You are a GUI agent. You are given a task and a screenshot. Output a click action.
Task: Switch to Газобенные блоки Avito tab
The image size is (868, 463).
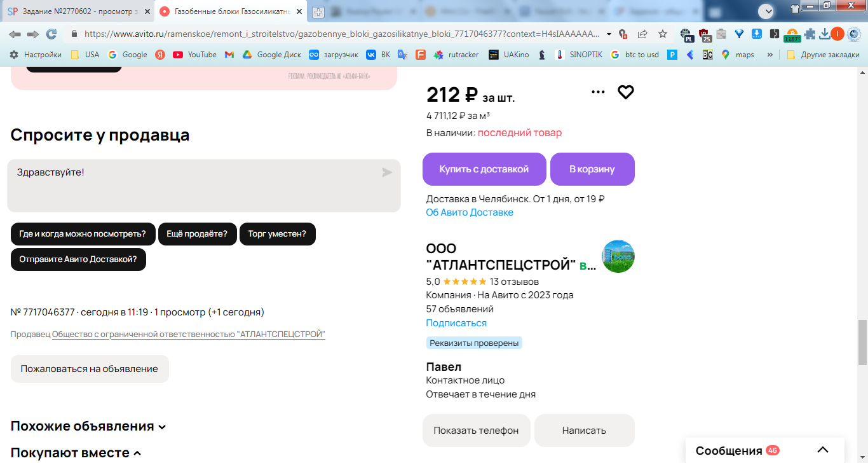point(232,11)
